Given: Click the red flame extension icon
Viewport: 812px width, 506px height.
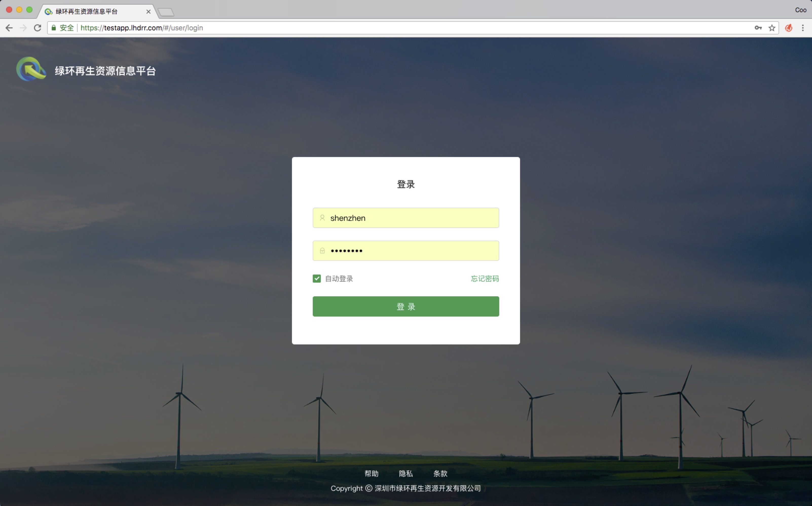Looking at the screenshot, I should [x=789, y=28].
